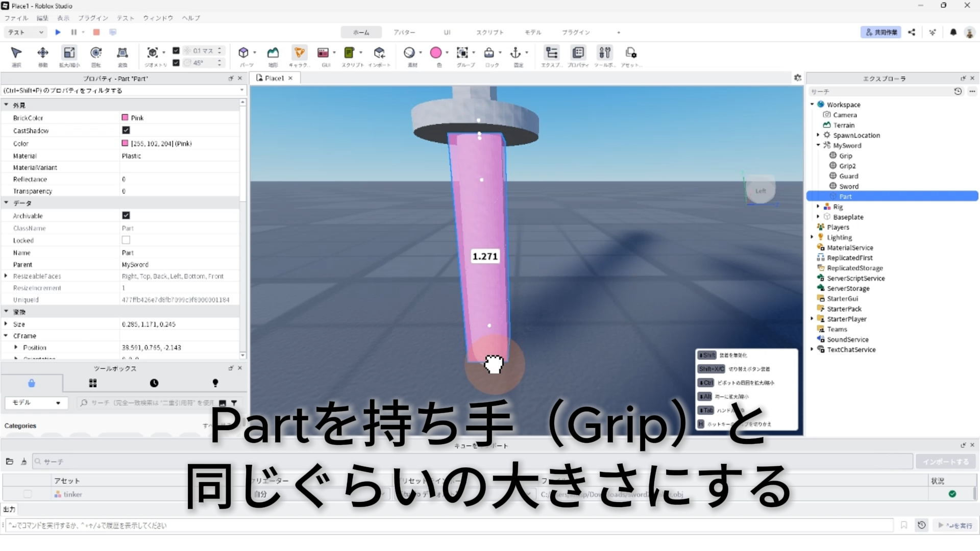
Task: Click the 共同作業 collaborate button
Action: pos(881,32)
